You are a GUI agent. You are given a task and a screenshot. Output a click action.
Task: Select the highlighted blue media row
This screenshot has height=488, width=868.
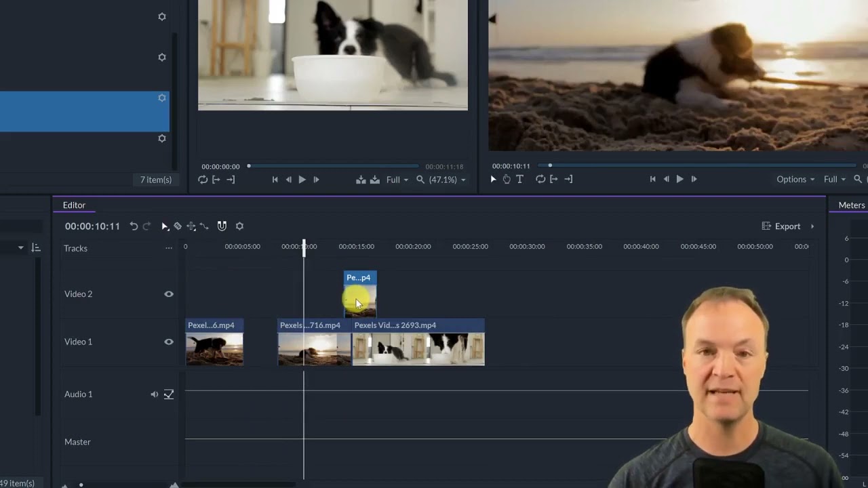pos(85,112)
